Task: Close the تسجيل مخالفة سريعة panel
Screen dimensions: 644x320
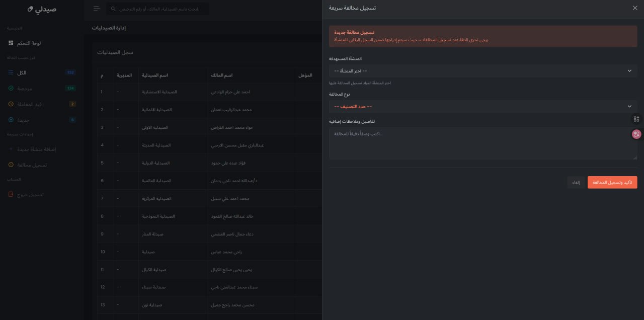Action: 634,8
